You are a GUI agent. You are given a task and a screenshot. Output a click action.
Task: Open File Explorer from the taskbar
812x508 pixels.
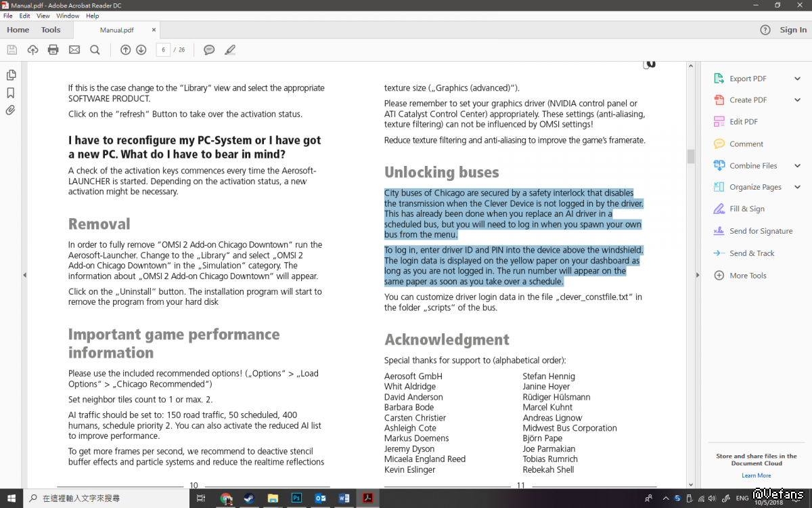pos(272,498)
